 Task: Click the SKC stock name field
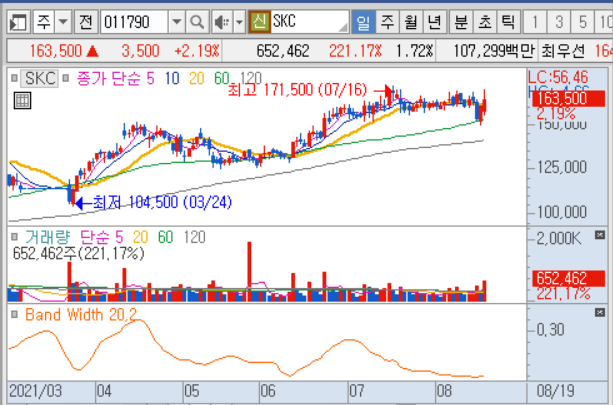click(x=309, y=22)
